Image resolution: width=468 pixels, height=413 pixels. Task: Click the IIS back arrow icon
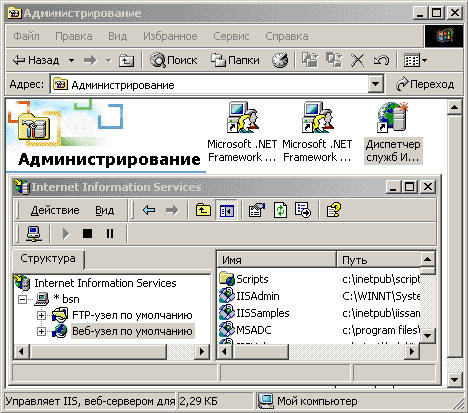pos(149,210)
